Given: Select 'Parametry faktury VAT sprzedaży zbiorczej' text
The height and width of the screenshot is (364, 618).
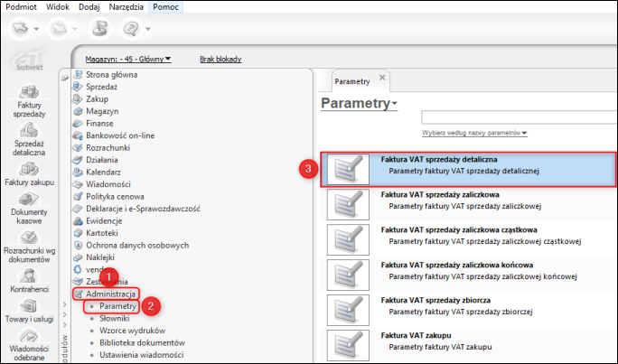Looking at the screenshot, I should tap(461, 312).
